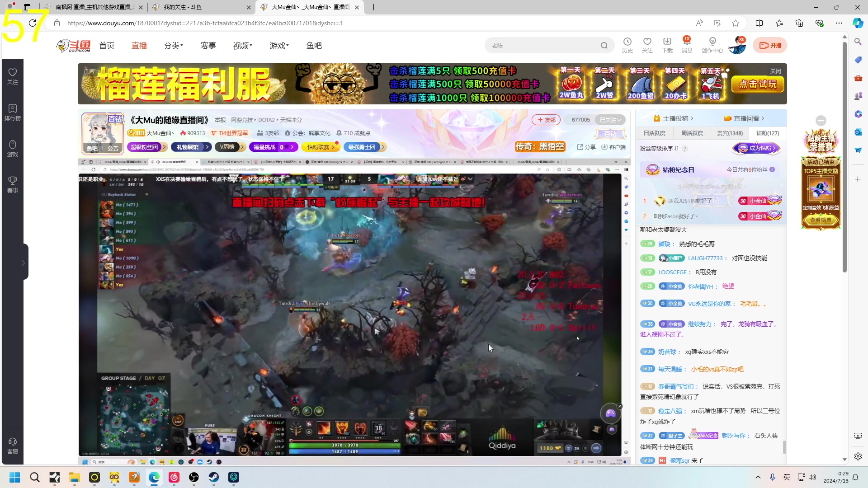Open the 已关注 followed dropdown
This screenshot has height=488, width=868.
611,120
